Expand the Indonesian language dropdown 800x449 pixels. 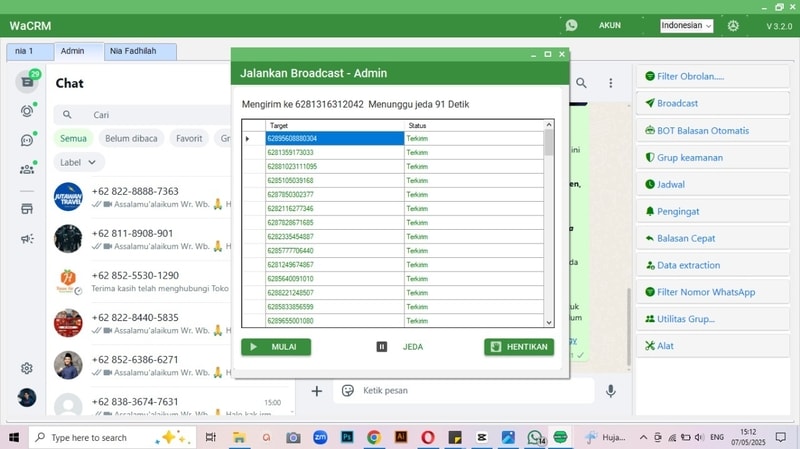[x=686, y=26]
